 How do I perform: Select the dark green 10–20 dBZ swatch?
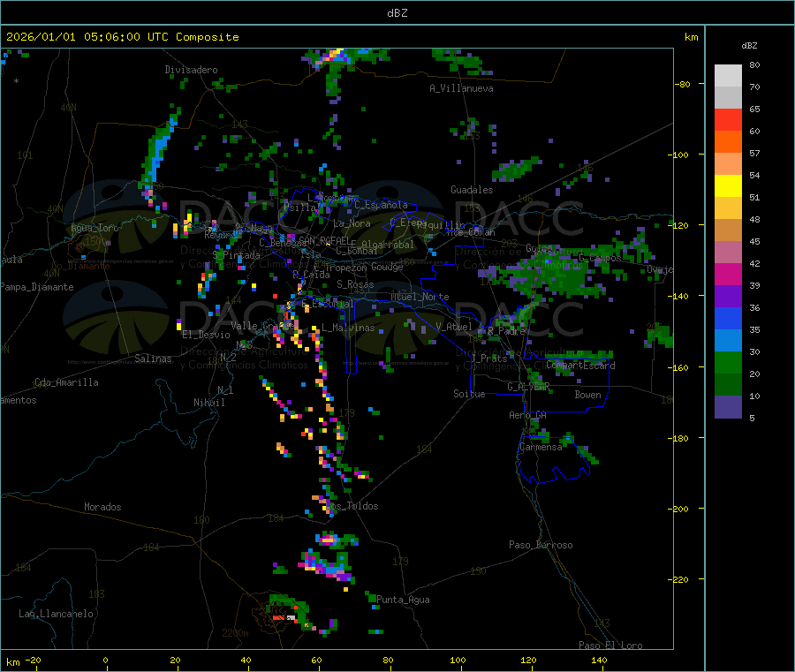point(728,385)
